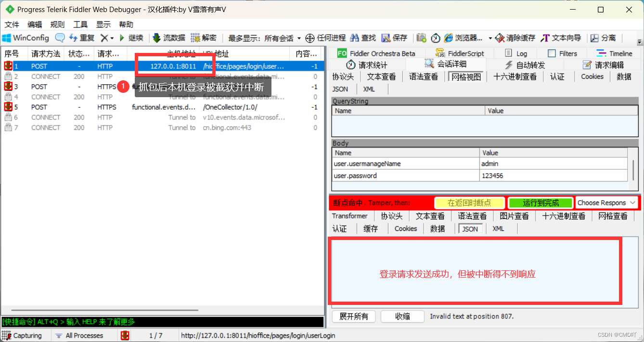Open the 工具 menu
The image size is (644, 342).
click(x=80, y=25)
